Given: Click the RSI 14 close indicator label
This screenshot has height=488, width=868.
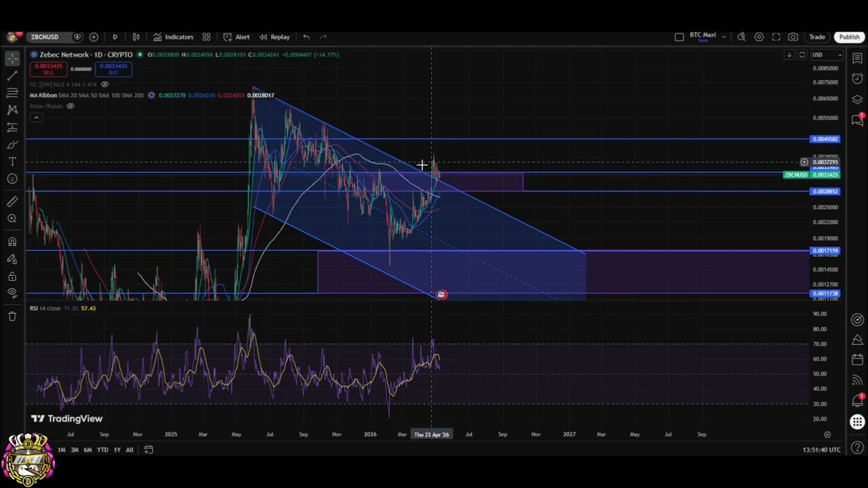Looking at the screenshot, I should pyautogui.click(x=45, y=308).
